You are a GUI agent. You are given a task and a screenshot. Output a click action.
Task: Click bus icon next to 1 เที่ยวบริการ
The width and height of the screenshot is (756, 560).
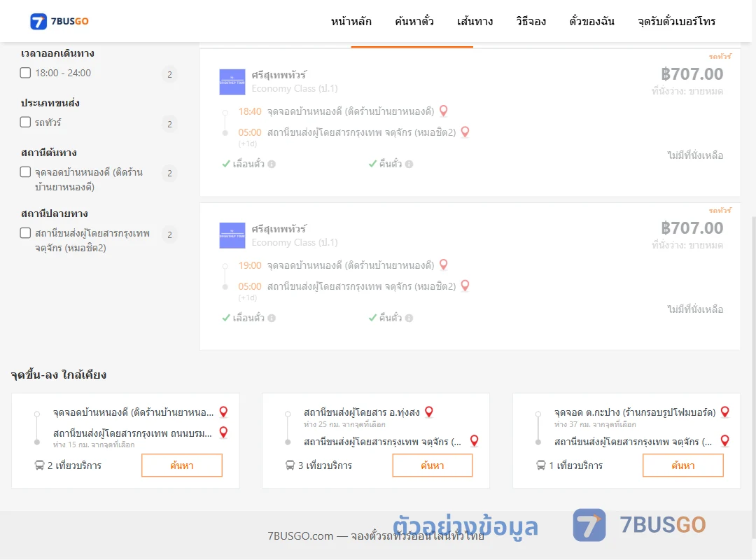pos(541,465)
